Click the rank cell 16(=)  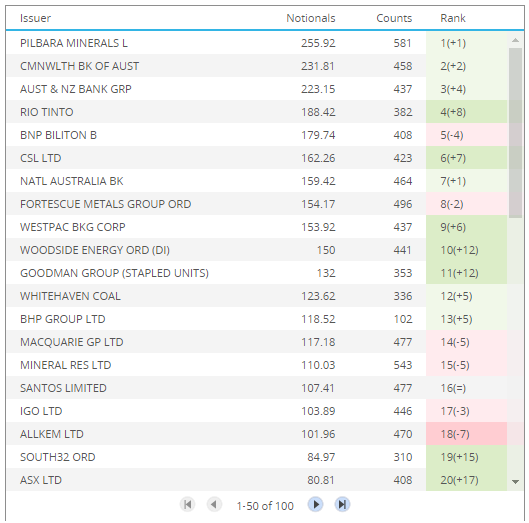click(467, 388)
